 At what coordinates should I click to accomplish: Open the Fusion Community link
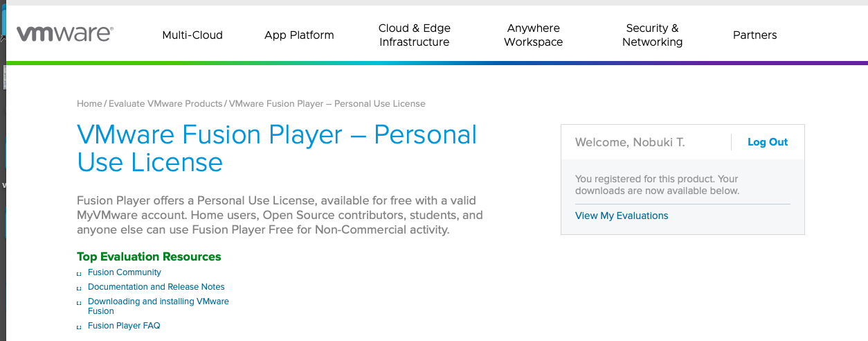[x=125, y=272]
